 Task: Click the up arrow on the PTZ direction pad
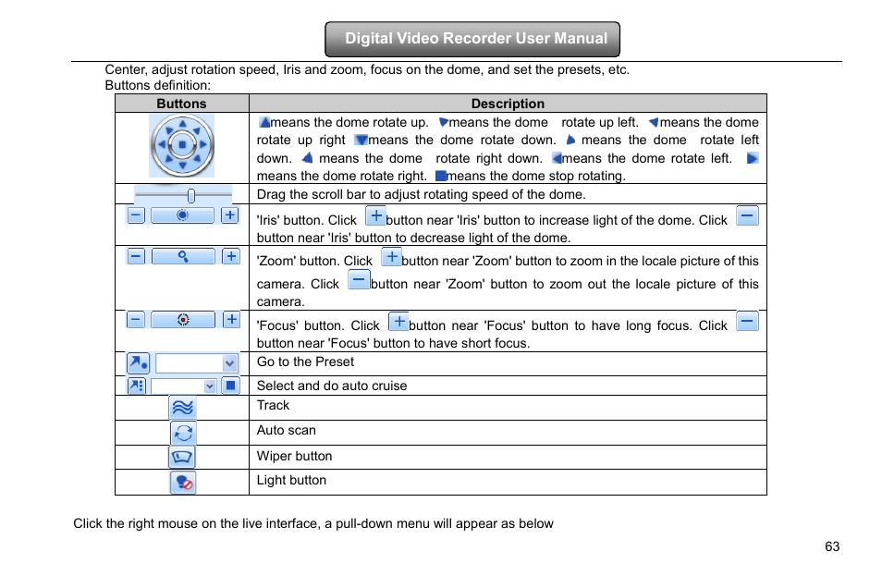pos(182,124)
